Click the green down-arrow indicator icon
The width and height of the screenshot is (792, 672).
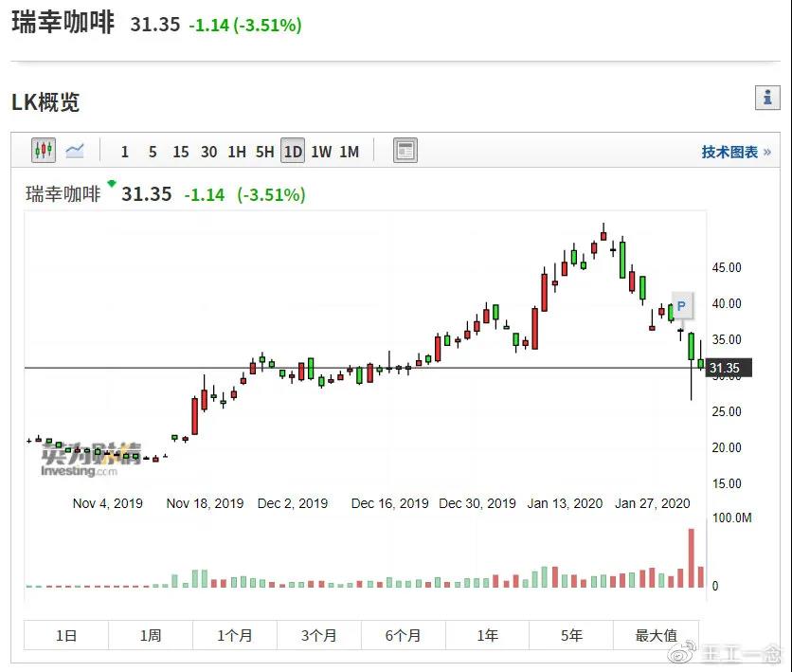(112, 184)
